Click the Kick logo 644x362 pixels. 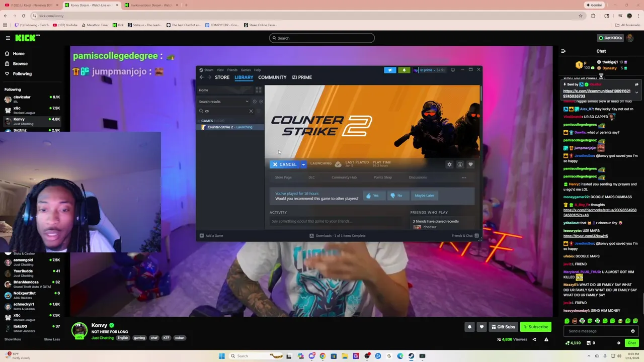tap(27, 38)
